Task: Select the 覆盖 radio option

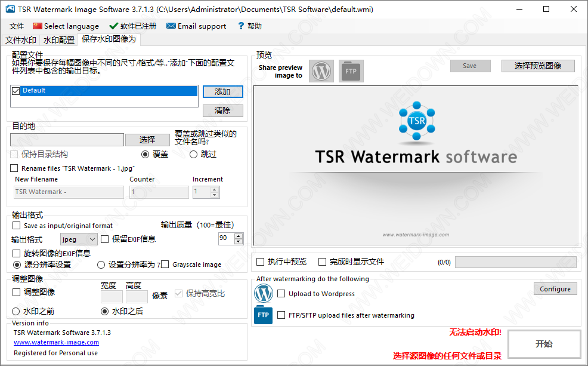Action: (145, 154)
